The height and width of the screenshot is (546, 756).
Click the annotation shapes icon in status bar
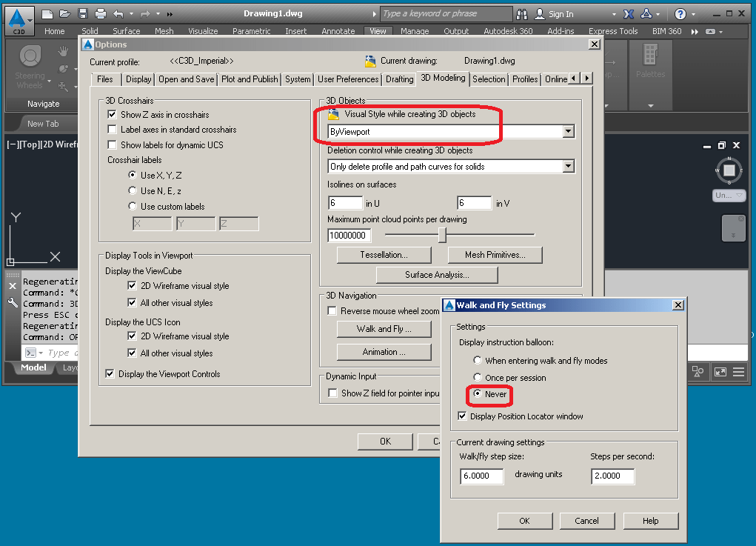click(698, 371)
